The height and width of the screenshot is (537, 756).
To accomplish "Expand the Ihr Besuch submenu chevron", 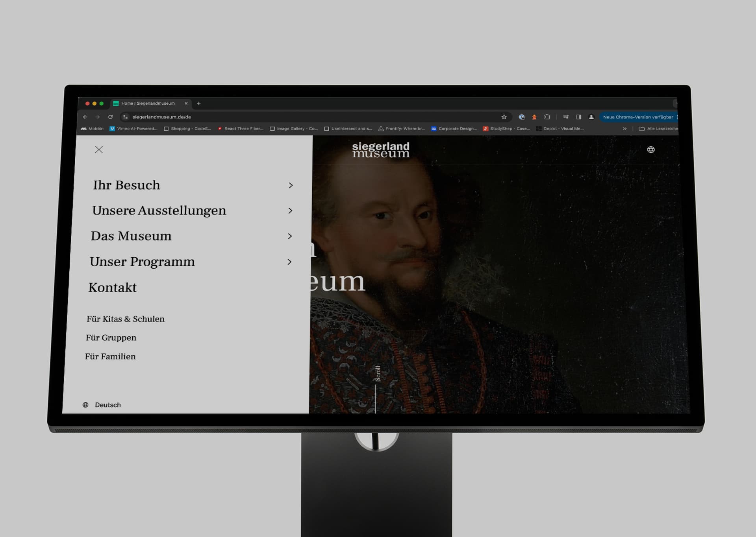I will point(291,185).
